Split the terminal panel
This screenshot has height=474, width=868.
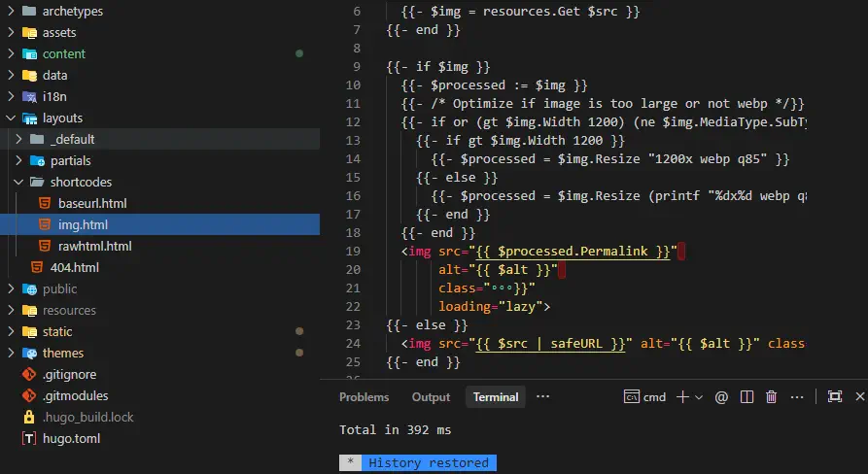[746, 397]
